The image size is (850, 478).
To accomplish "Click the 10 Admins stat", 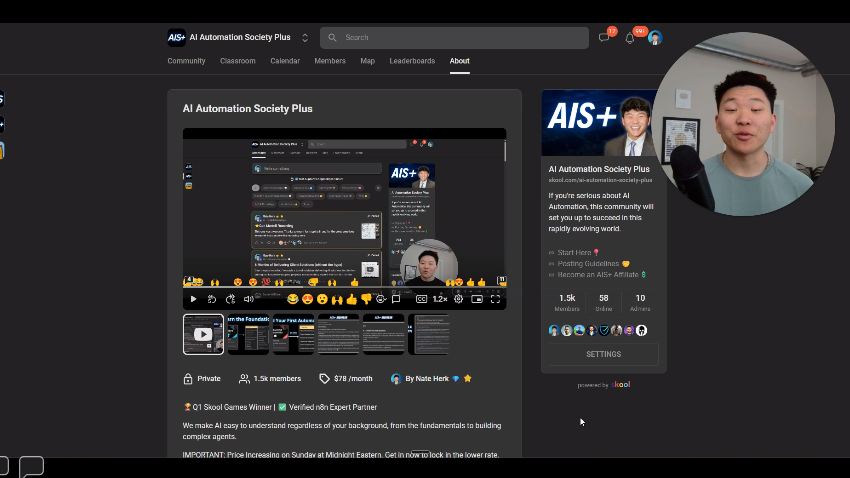I will click(640, 303).
